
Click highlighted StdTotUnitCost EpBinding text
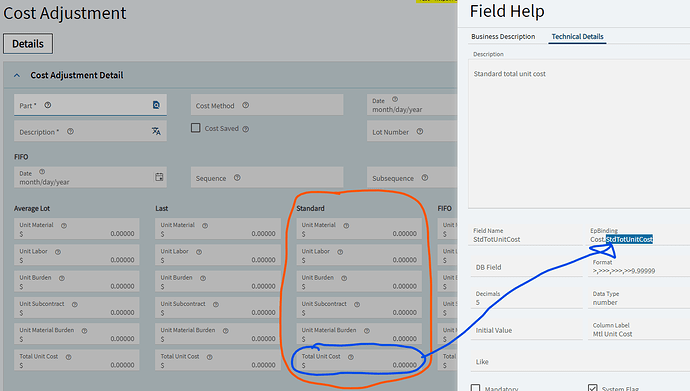tap(629, 239)
